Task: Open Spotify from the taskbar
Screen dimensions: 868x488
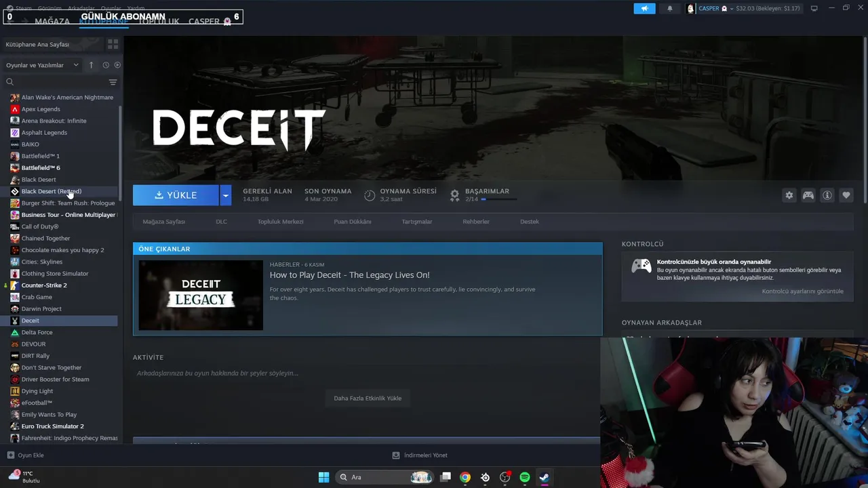Action: [x=525, y=477]
